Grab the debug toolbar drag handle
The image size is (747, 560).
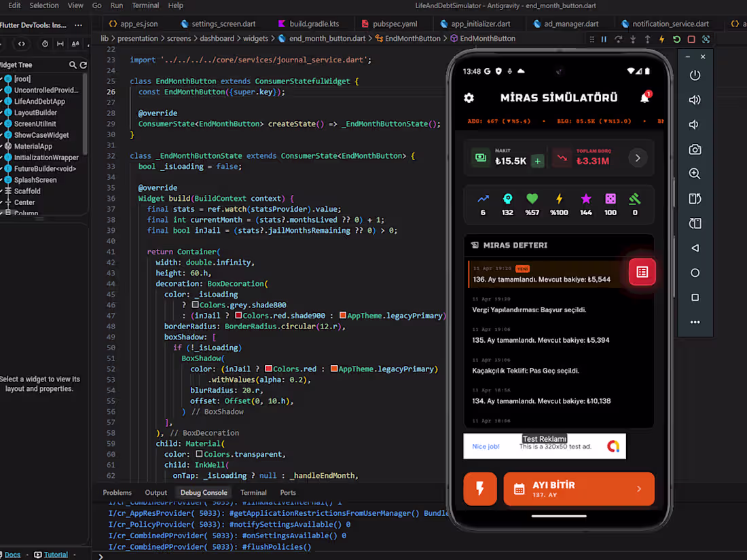click(591, 39)
